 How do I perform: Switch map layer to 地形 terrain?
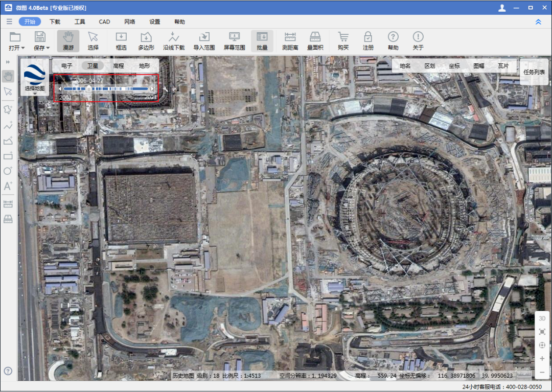click(x=145, y=66)
